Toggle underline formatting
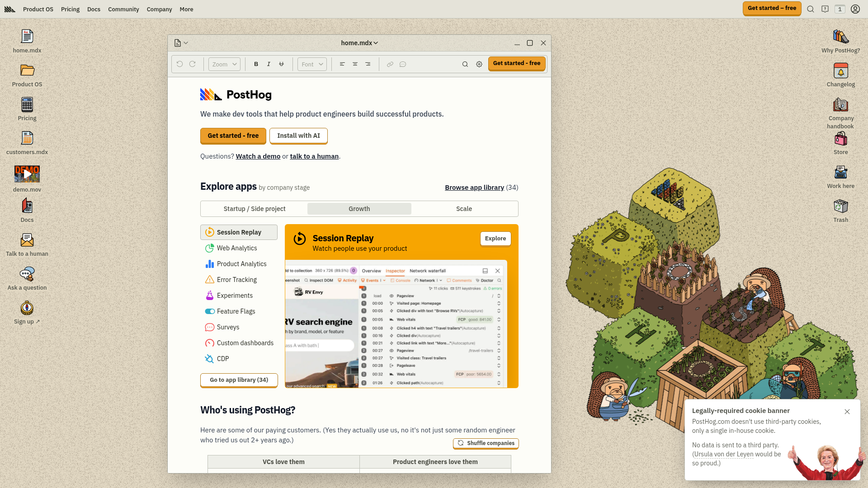 click(x=281, y=64)
